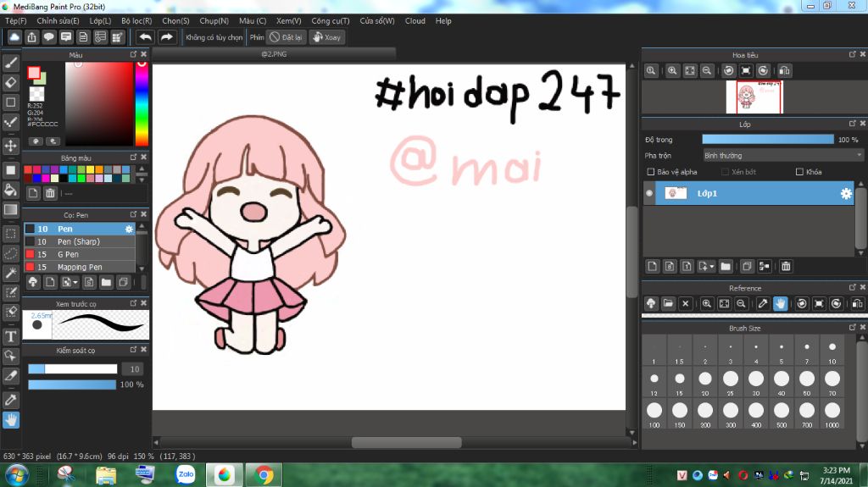Open the Cloud menu
This screenshot has height=487, width=868.
415,20
